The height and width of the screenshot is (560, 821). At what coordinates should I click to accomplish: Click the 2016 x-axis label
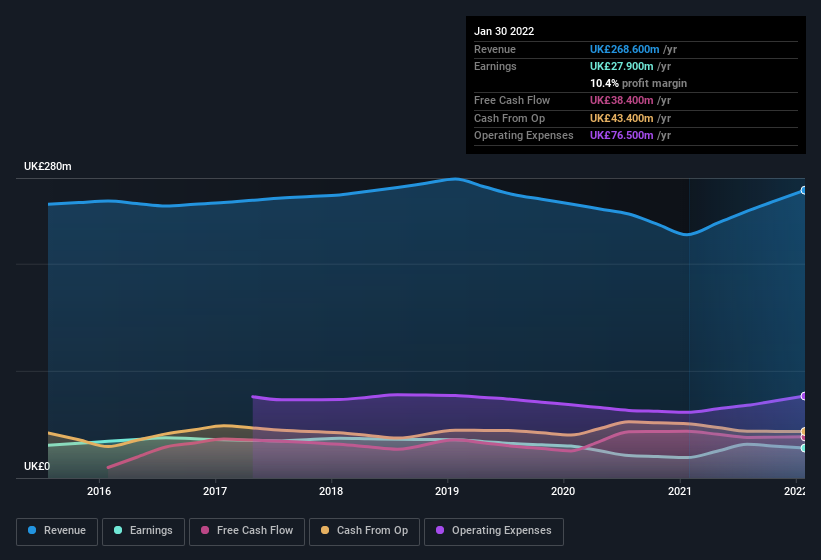click(99, 491)
